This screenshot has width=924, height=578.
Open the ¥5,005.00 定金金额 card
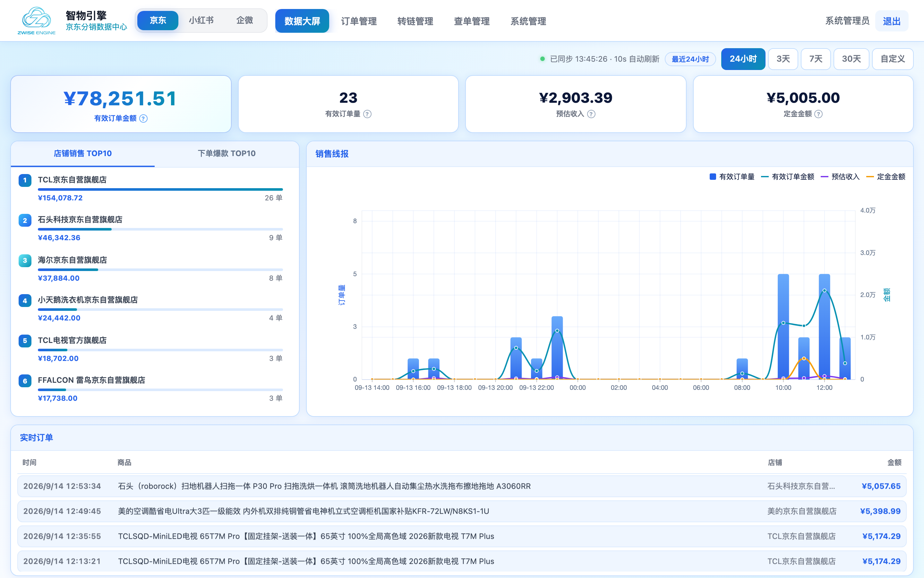[x=803, y=104]
